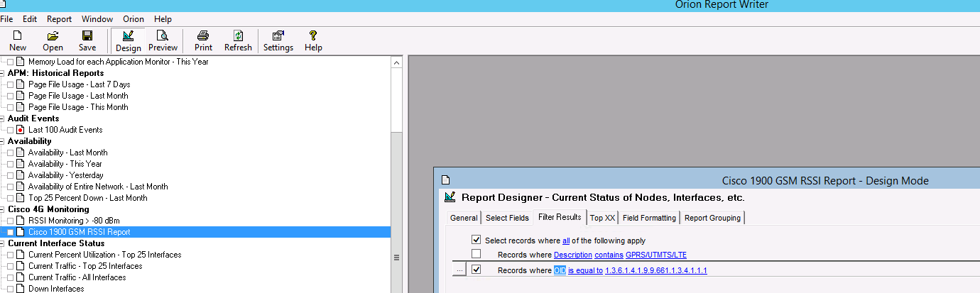This screenshot has height=293, width=980.
Task: Click the 'all' link in select records condition
Action: point(566,241)
